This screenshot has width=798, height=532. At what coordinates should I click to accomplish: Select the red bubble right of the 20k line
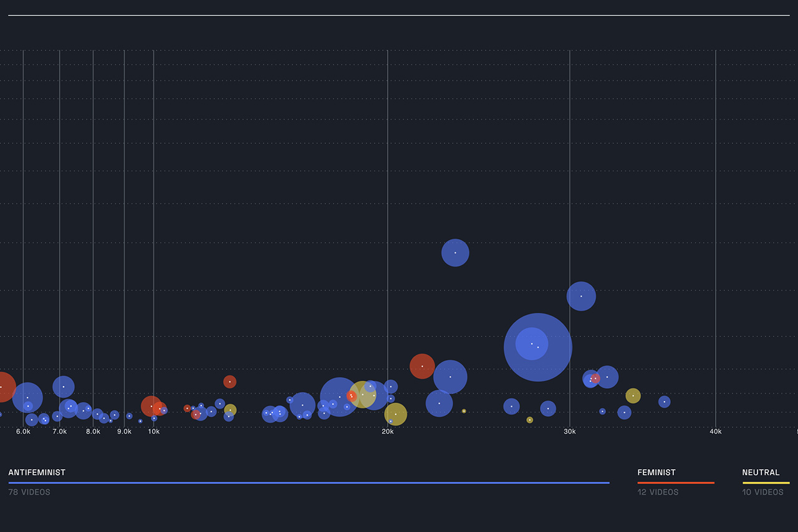pos(422,366)
